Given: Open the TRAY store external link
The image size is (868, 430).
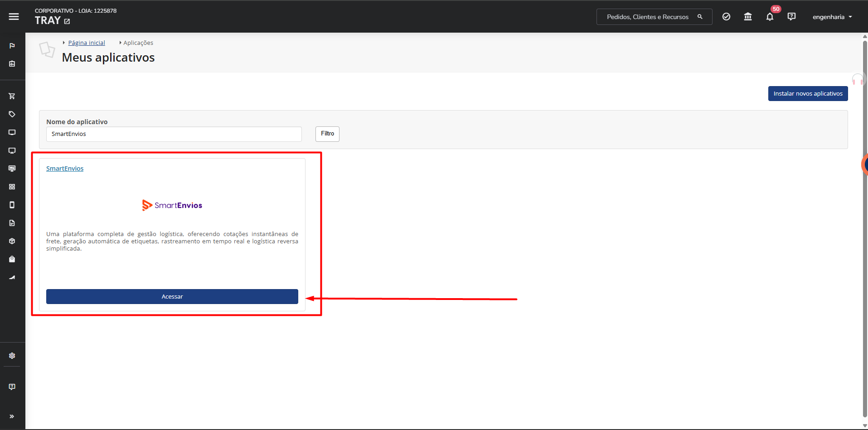Looking at the screenshot, I should [67, 21].
